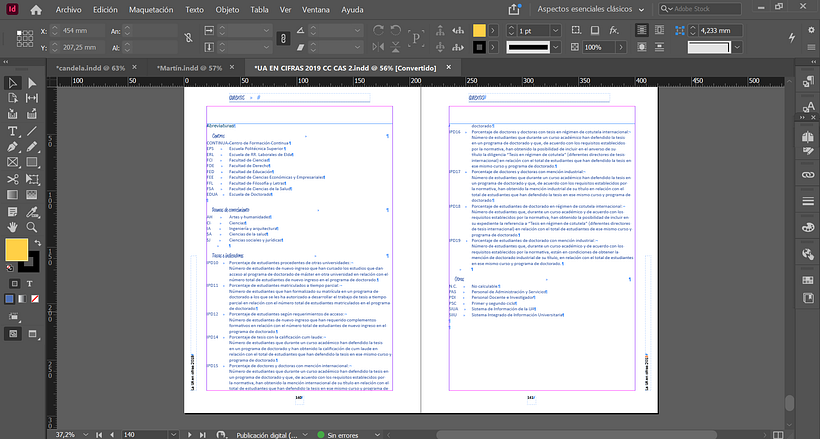Viewport: 820px width, 439px height.
Task: Open the Objeto menu
Action: click(227, 9)
